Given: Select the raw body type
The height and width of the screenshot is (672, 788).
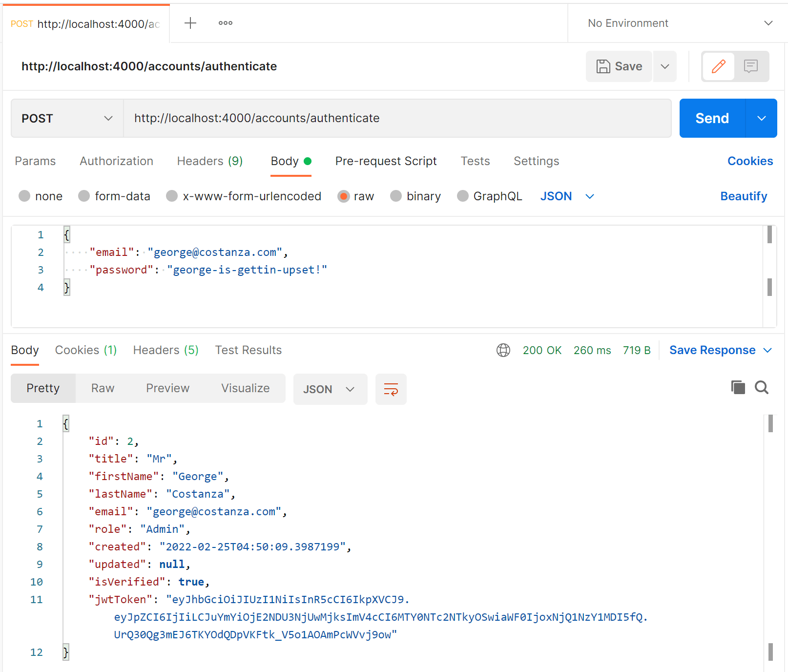Looking at the screenshot, I should click(356, 196).
